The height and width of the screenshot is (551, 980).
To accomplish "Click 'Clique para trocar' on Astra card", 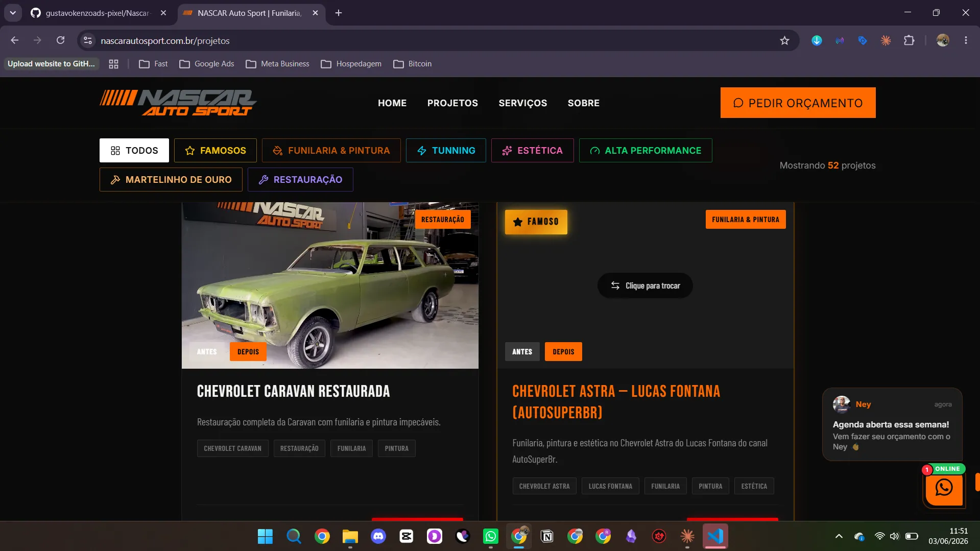I will point(646,285).
